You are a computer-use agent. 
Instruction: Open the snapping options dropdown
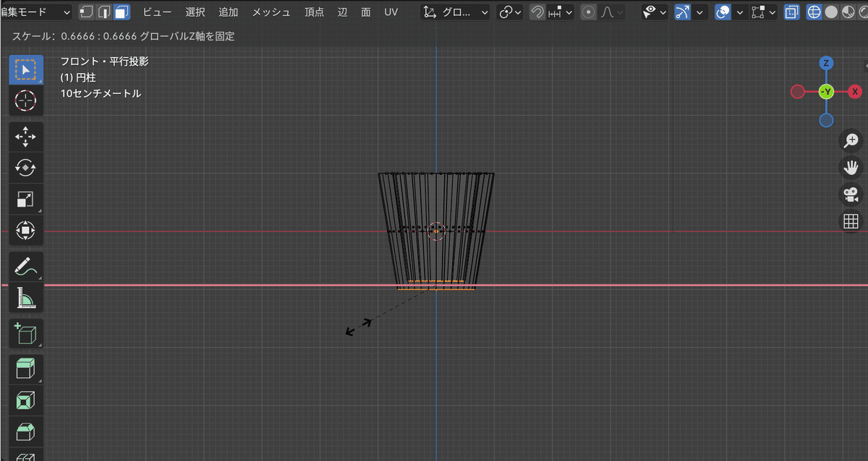coord(561,12)
